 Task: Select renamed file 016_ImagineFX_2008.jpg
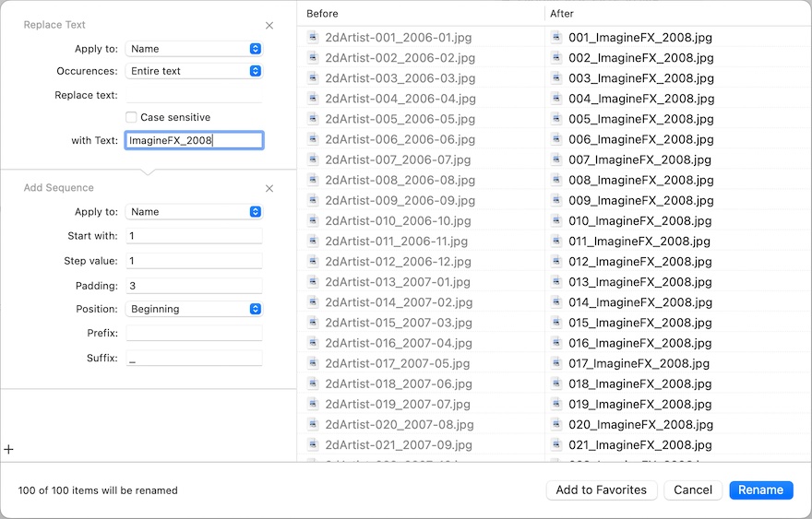click(x=640, y=343)
